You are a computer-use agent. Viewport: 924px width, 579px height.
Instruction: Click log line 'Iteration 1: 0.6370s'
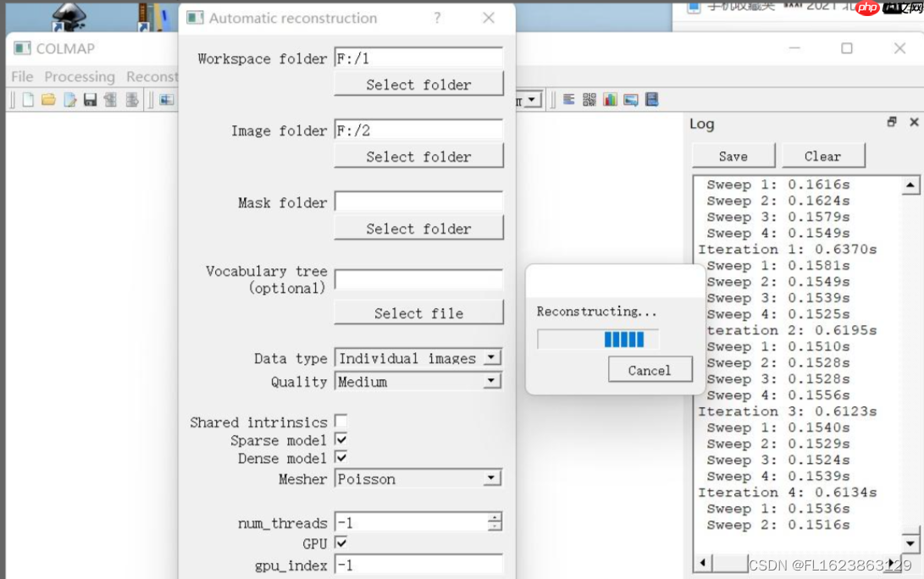[788, 249]
